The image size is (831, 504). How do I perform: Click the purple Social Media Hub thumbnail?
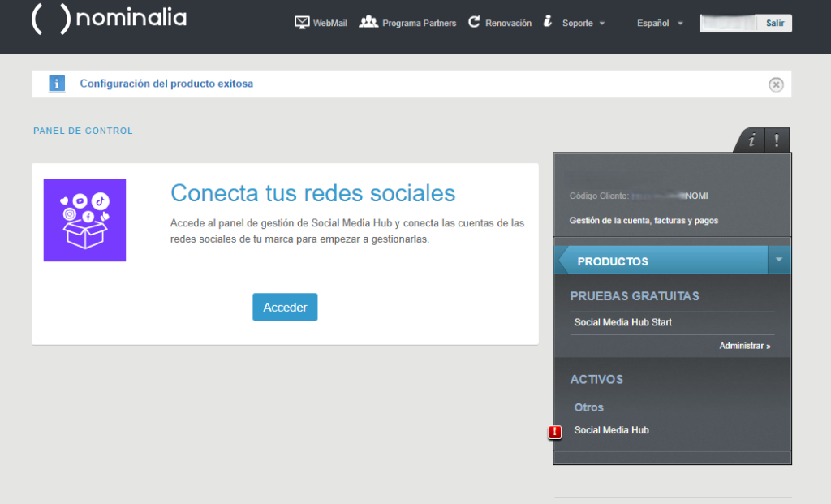tap(84, 220)
